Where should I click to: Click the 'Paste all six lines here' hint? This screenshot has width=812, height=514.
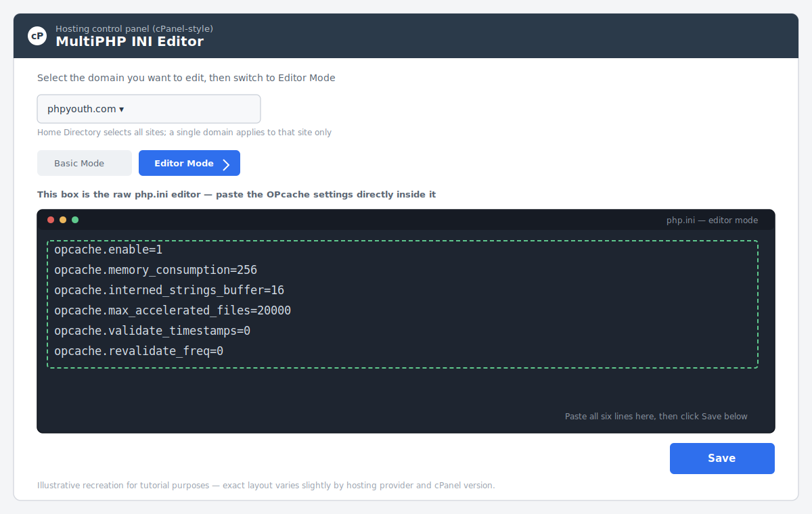coord(656,416)
